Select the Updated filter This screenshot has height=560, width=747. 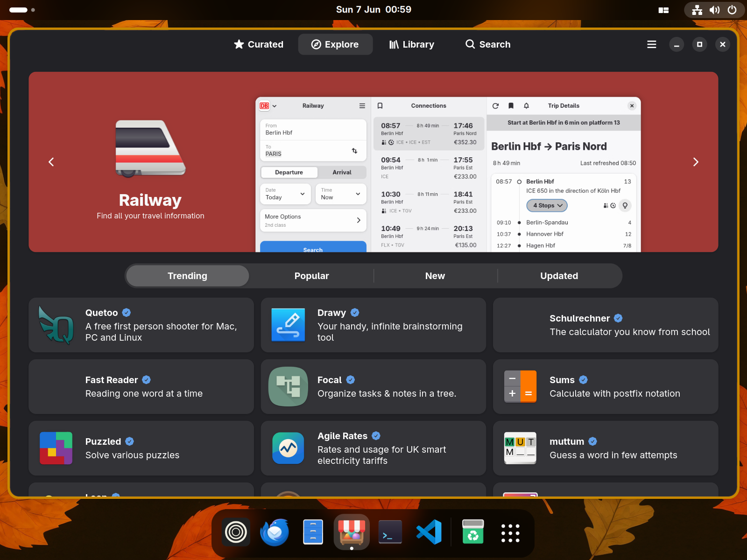coord(559,276)
